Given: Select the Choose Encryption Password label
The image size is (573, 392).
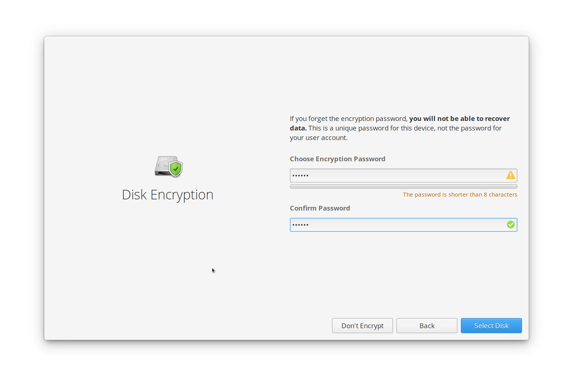Looking at the screenshot, I should pyautogui.click(x=338, y=159).
